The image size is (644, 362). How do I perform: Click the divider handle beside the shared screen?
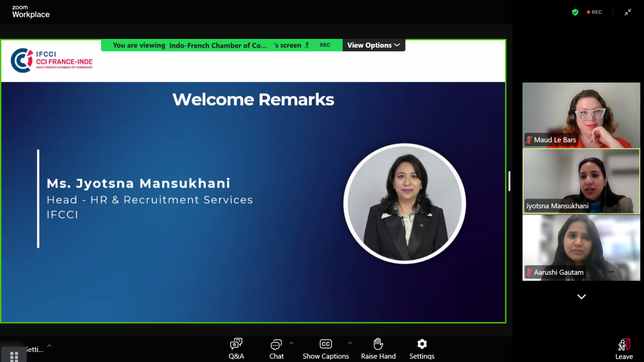[509, 181]
